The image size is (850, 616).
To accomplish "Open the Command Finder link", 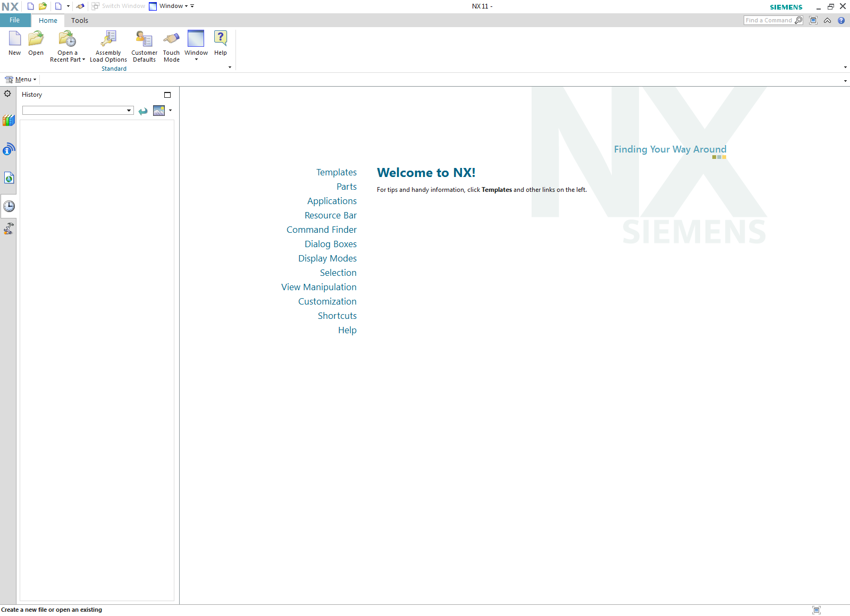I will pos(322,230).
